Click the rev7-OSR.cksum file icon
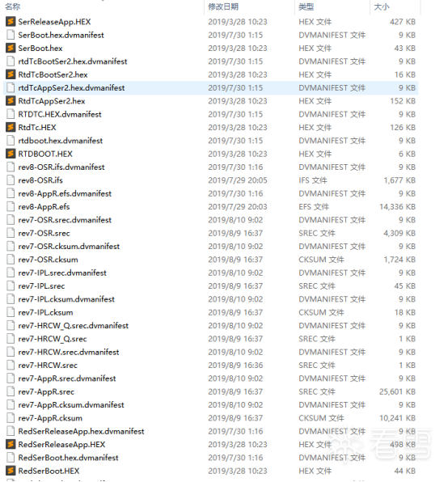The height and width of the screenshot is (482, 448). click(x=11, y=260)
